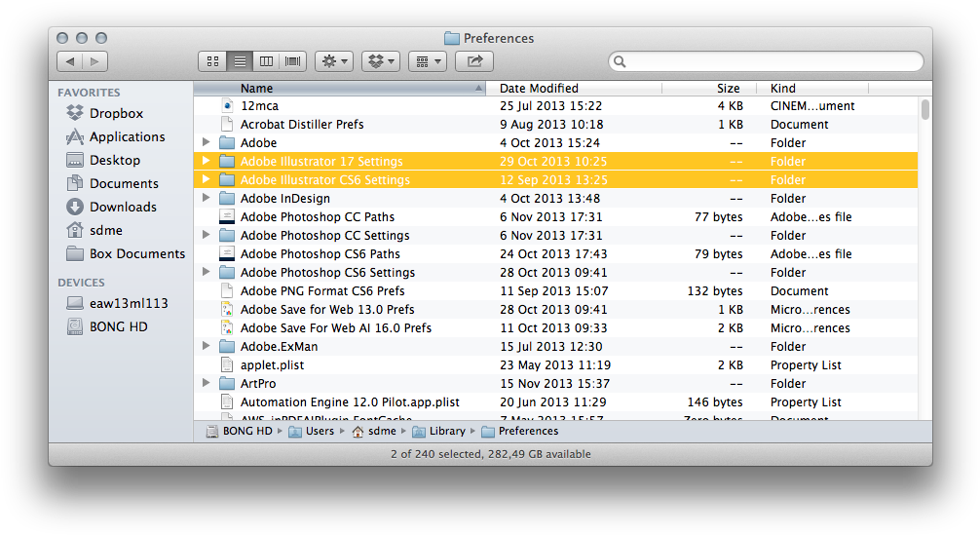Click the Adobe InDesign folder icon

(227, 199)
